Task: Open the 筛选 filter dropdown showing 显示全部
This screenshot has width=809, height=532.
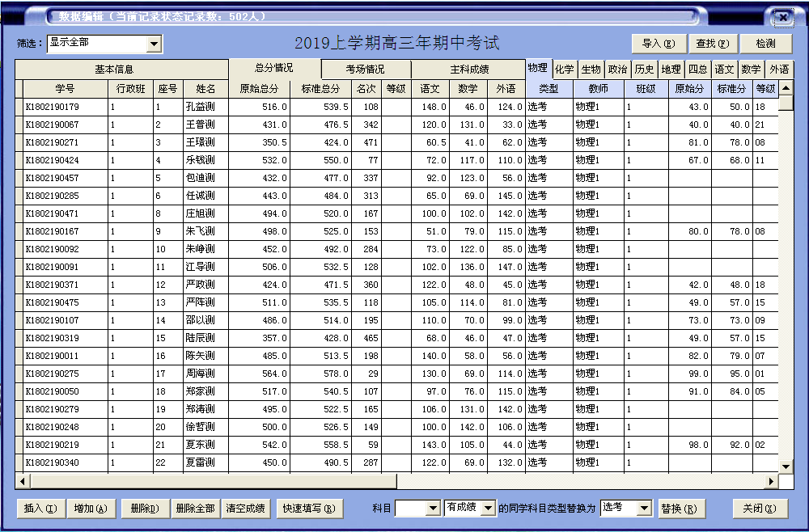Action: pos(154,44)
